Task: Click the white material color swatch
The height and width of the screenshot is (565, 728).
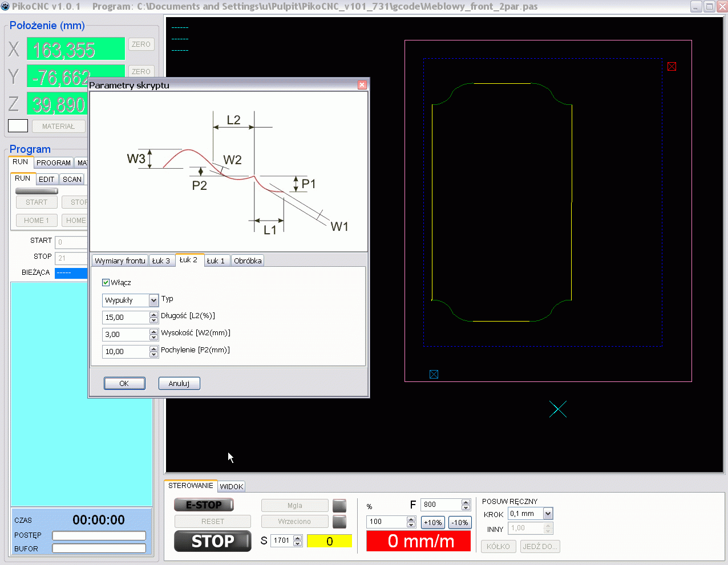Action: [x=18, y=125]
